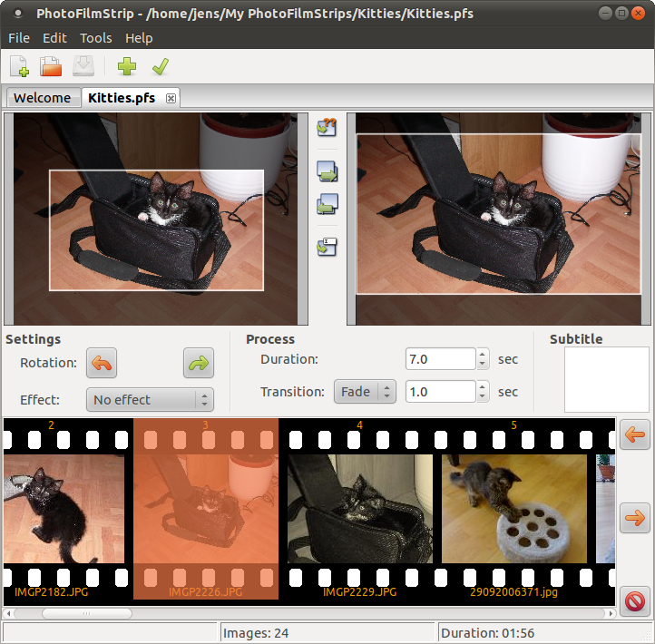Click the Transition time field 1.0

pos(440,392)
